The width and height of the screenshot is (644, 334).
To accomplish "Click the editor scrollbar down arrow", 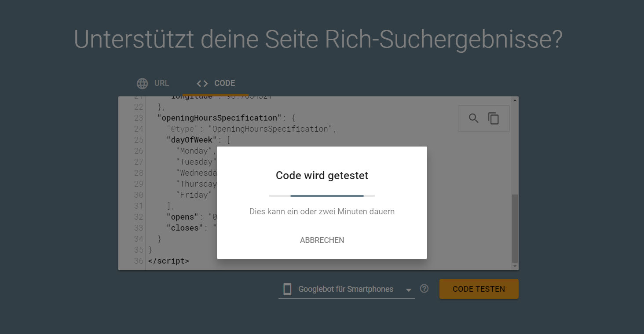I will click(x=515, y=266).
